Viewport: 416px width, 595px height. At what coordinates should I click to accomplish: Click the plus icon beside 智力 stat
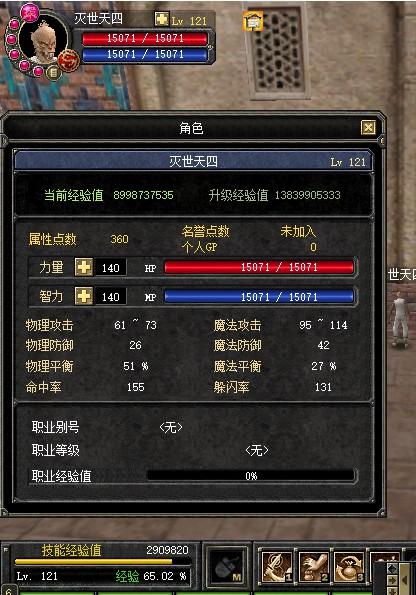[84, 296]
